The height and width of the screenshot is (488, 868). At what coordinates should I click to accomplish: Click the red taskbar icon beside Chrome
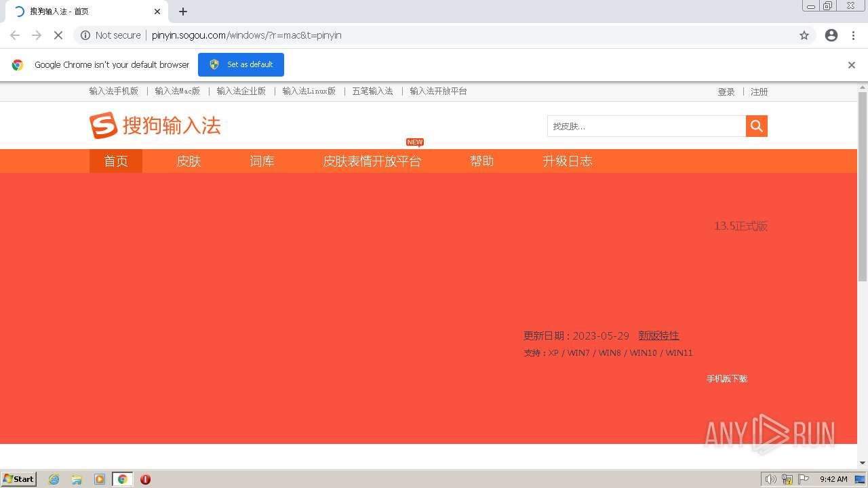[145, 479]
